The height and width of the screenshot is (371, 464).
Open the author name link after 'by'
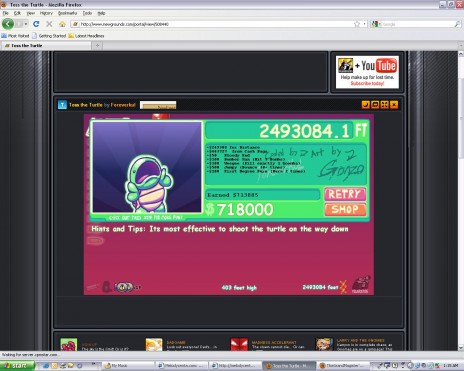click(123, 105)
